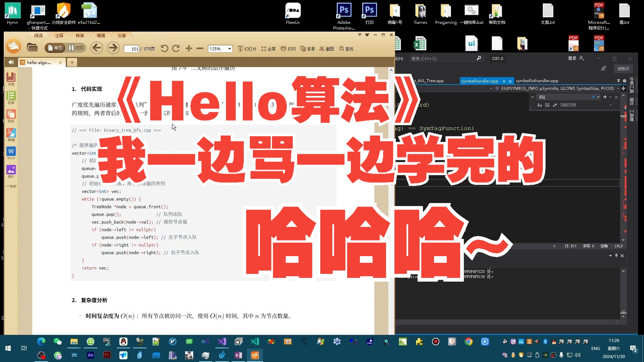Open the 打印 print tool
Screen dimensions: 644x362
point(288,49)
